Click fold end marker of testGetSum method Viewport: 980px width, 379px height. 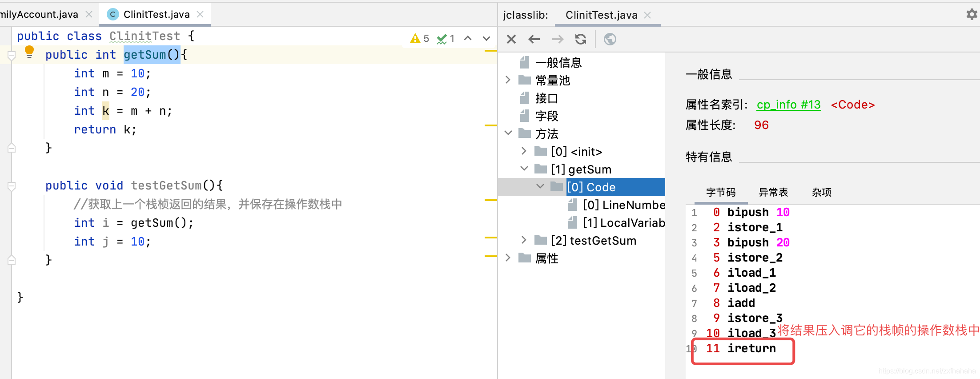12,260
